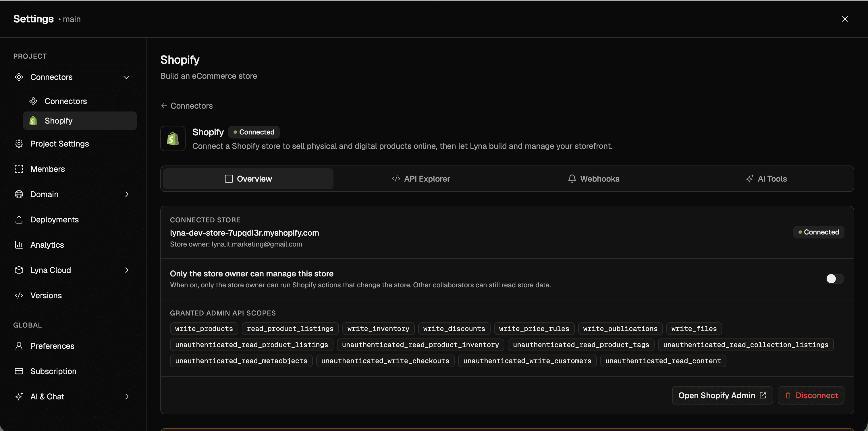This screenshot has height=431, width=868.
Task: Click the AI Tools sparkle icon
Action: pos(749,179)
